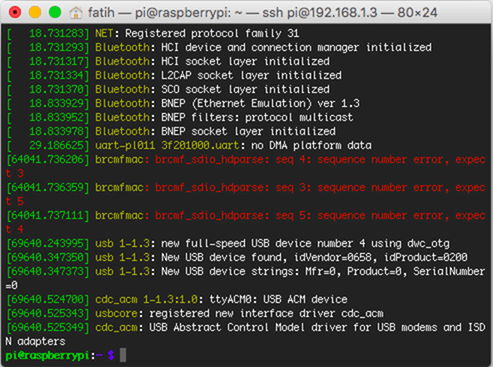Click 'no DMA platform data' text

click(311, 145)
